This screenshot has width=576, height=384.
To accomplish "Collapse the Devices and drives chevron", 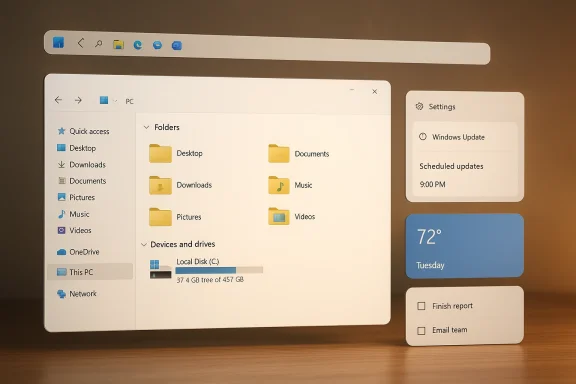I will 144,244.
